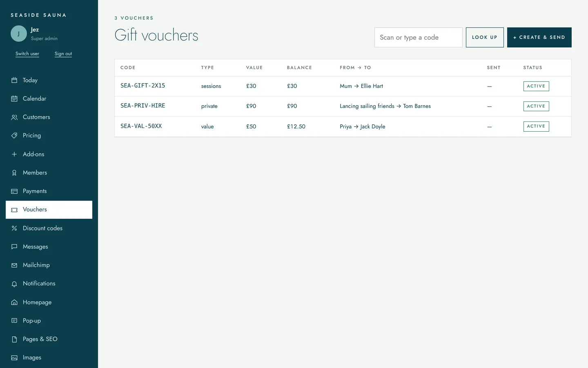Image resolution: width=588 pixels, height=368 pixels.
Task: Click the Mailchimp envelope icon
Action: 14,265
